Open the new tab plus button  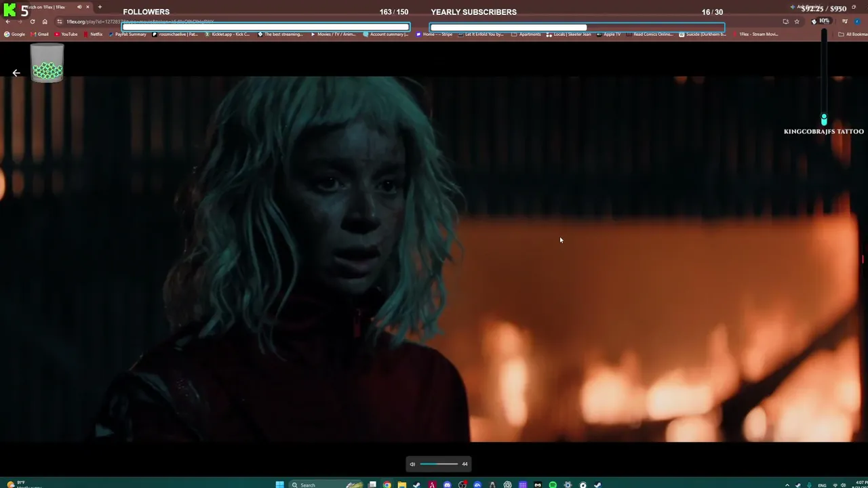click(100, 7)
